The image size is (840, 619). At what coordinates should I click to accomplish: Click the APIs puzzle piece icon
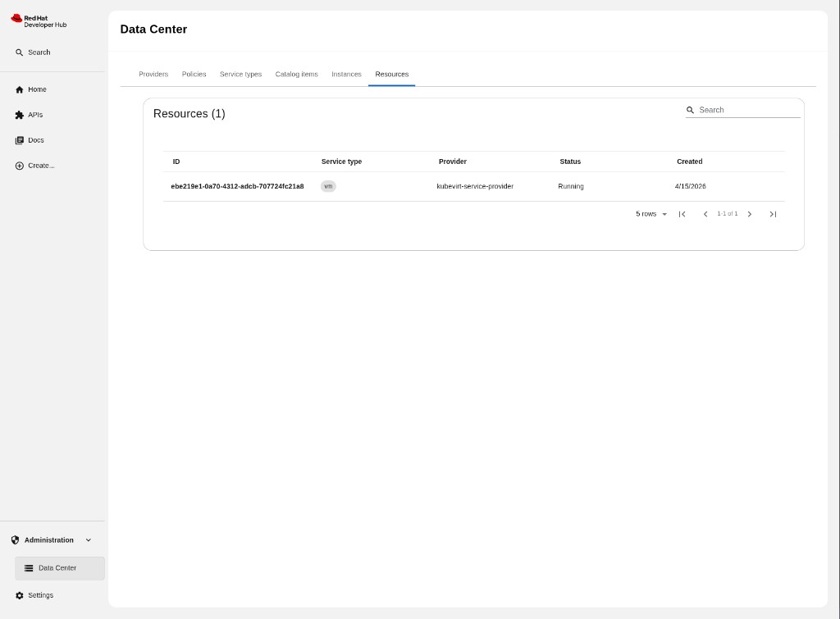pyautogui.click(x=20, y=115)
